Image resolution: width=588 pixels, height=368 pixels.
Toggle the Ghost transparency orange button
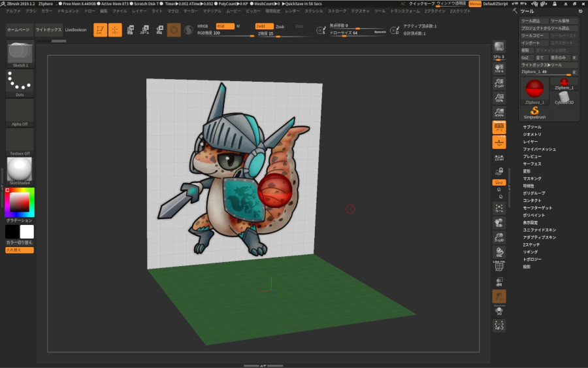coord(499,296)
